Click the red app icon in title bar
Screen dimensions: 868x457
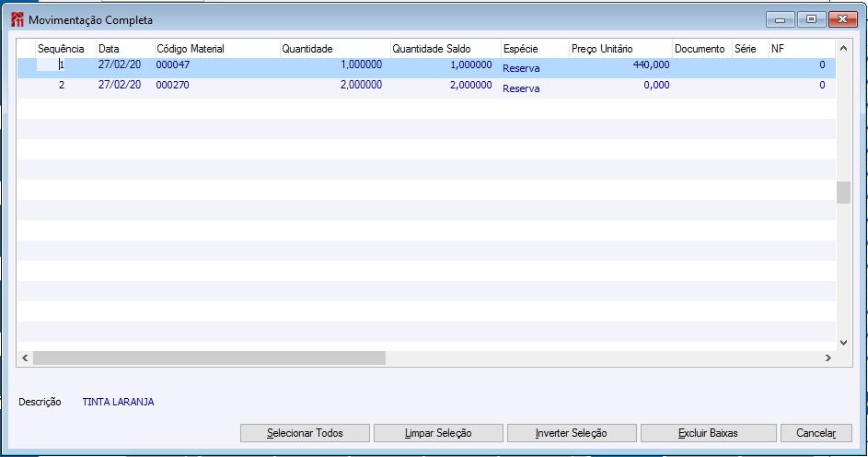tap(17, 20)
